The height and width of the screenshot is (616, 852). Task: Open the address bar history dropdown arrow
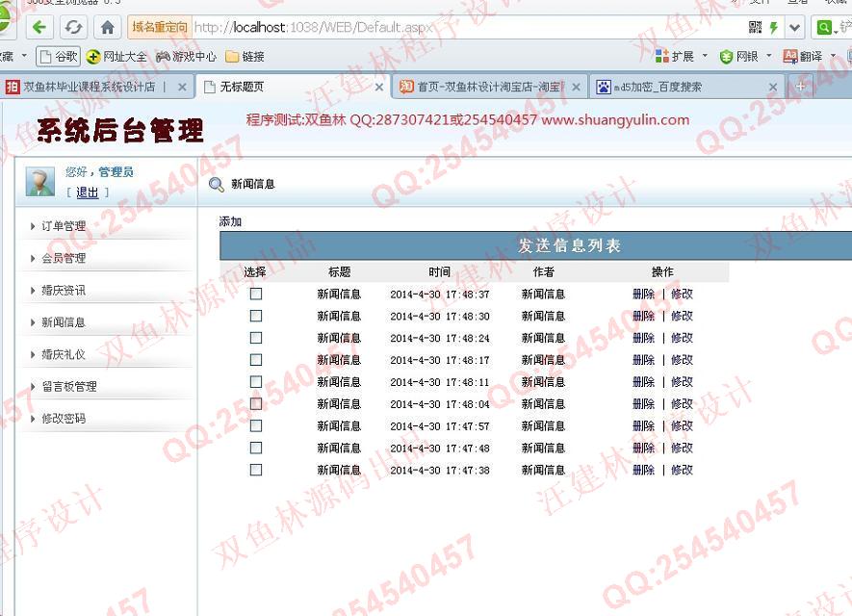[x=795, y=27]
